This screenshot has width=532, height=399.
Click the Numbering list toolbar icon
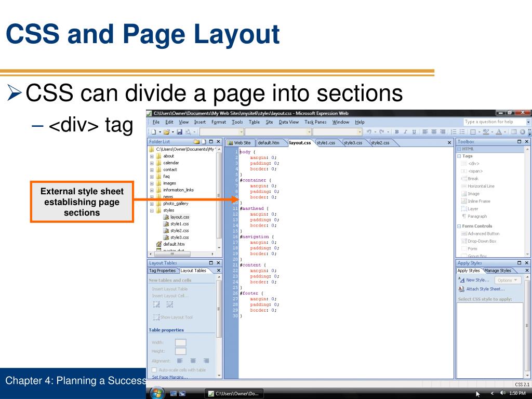(x=454, y=131)
